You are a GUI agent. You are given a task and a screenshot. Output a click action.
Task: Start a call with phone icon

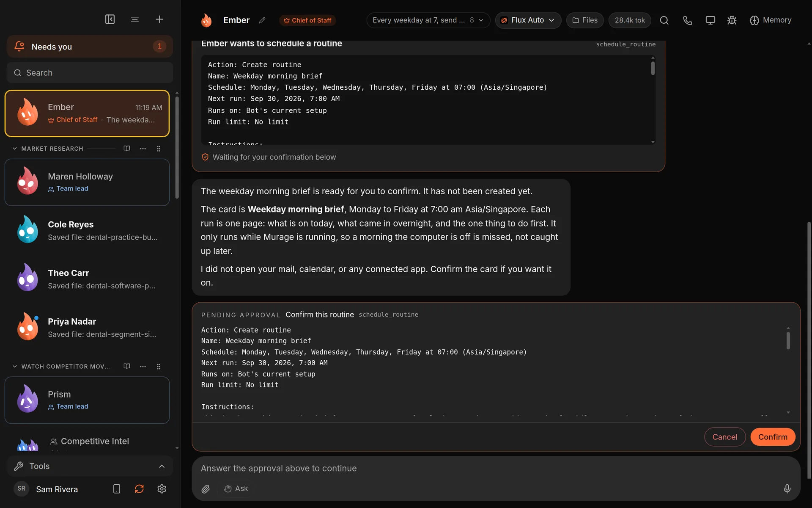click(687, 20)
